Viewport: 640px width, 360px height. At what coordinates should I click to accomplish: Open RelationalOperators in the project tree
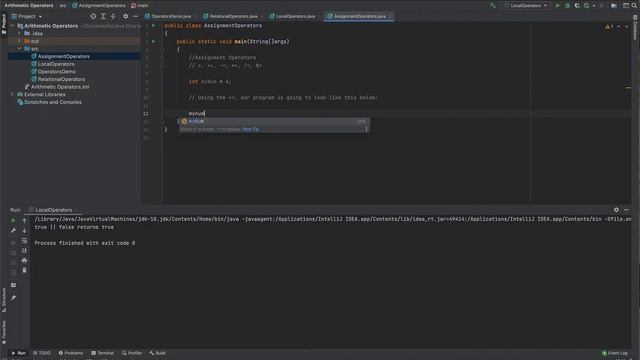61,79
